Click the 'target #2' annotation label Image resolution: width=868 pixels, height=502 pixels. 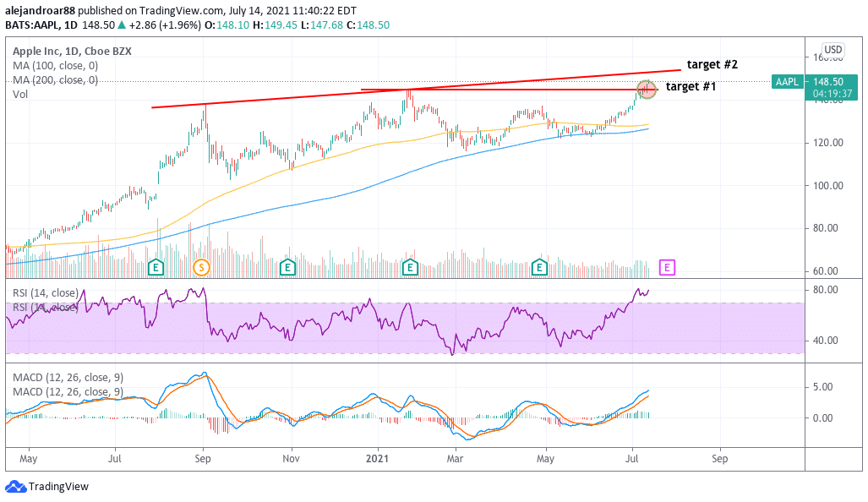click(712, 64)
